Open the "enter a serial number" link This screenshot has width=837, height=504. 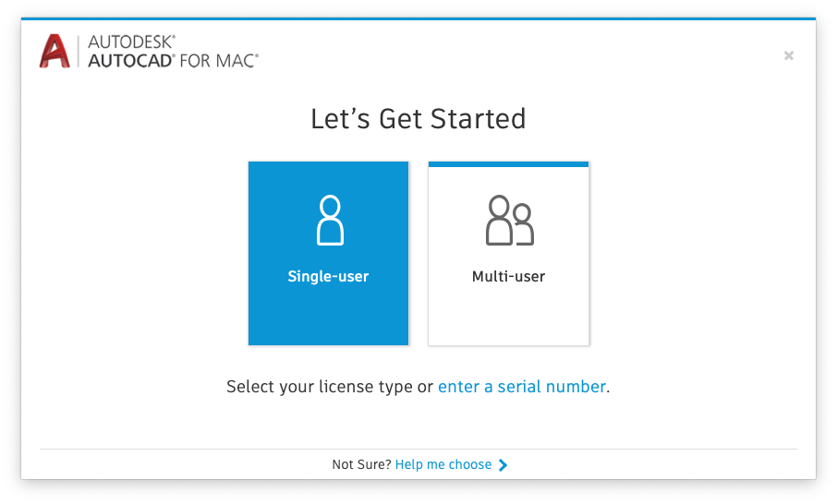[x=521, y=387]
